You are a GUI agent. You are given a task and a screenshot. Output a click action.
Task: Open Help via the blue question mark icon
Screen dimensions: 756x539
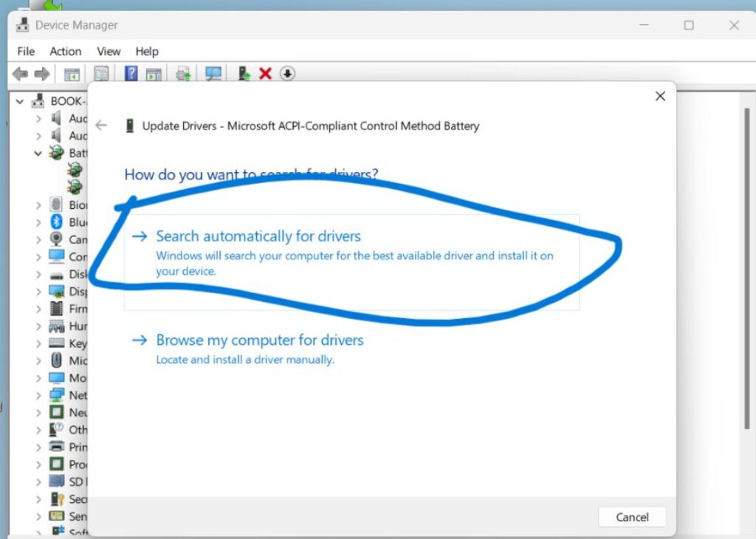[x=131, y=74]
